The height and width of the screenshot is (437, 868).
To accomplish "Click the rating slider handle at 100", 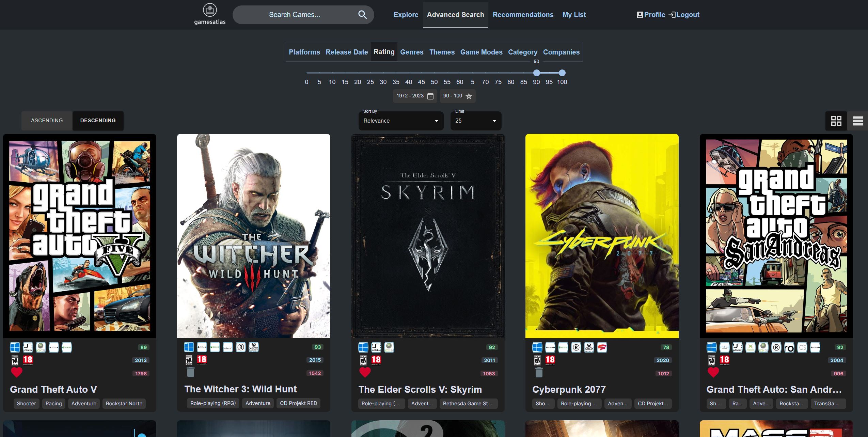I will click(562, 73).
